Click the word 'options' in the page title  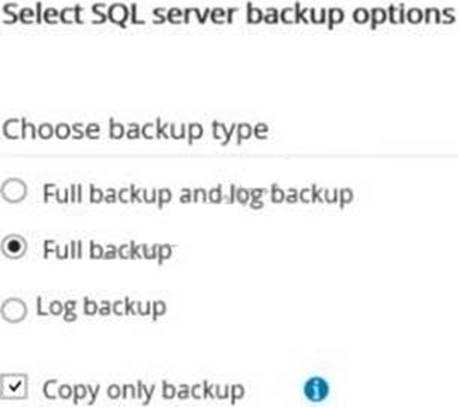pyautogui.click(x=404, y=17)
